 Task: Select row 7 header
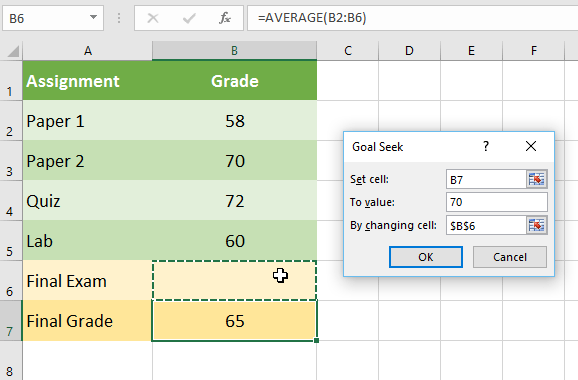tap(11, 320)
